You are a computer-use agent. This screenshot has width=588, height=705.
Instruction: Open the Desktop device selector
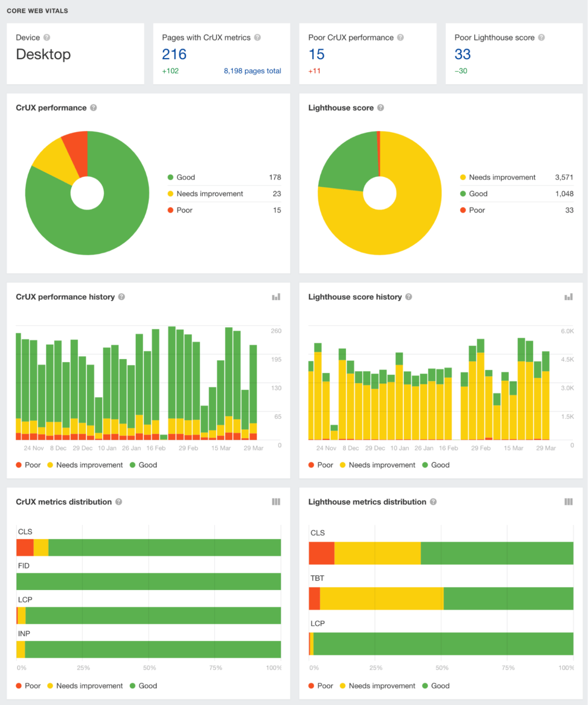point(43,54)
